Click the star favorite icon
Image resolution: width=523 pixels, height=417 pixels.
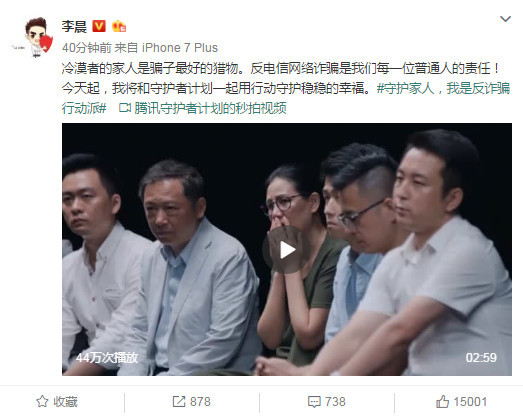coord(42,401)
